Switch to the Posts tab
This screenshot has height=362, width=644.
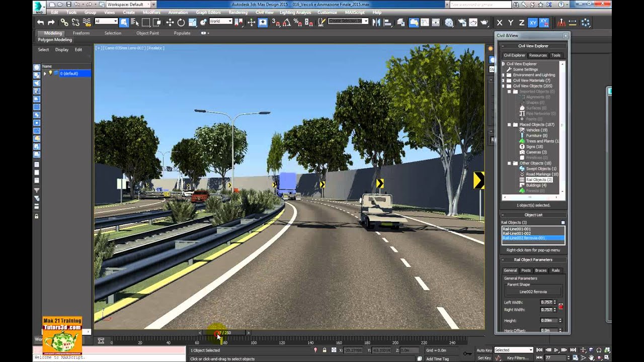[x=526, y=270]
